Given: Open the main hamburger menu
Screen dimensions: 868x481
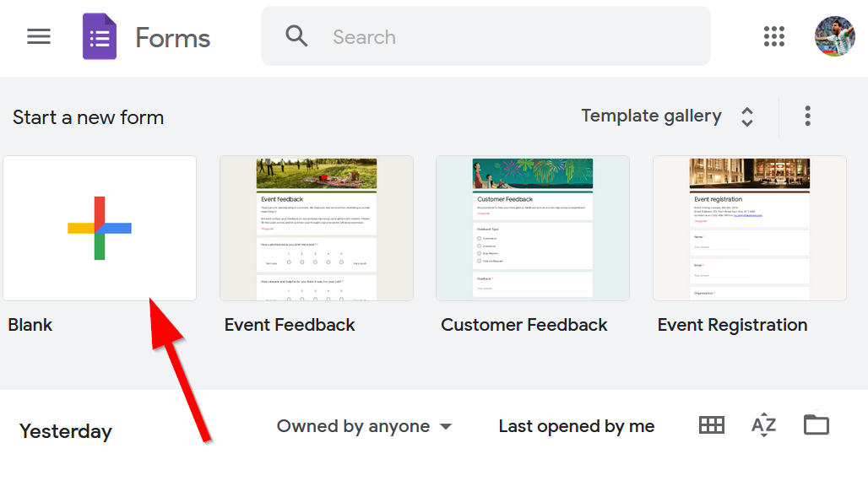Looking at the screenshot, I should coord(39,37).
